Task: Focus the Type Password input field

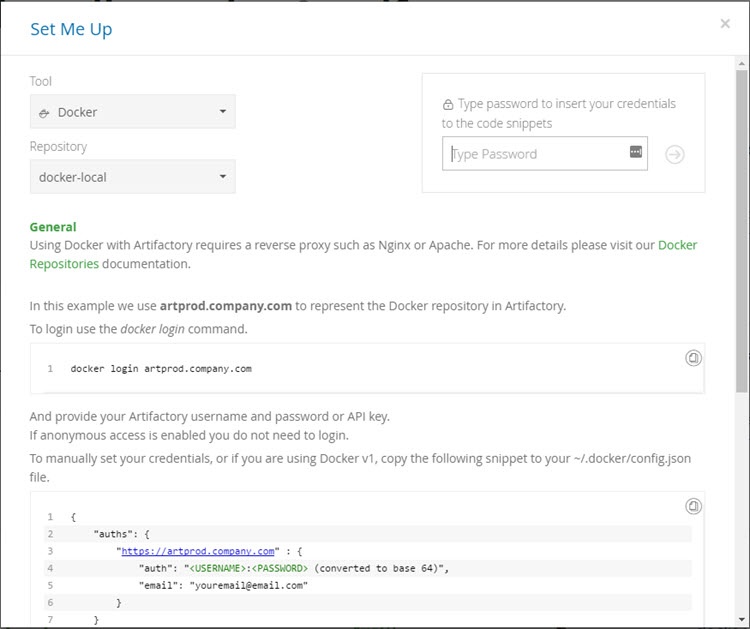Action: pos(535,154)
